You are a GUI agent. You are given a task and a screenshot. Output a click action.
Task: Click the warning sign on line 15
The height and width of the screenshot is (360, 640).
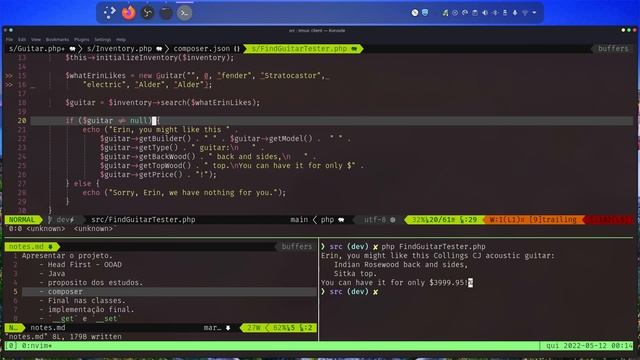point(9,76)
